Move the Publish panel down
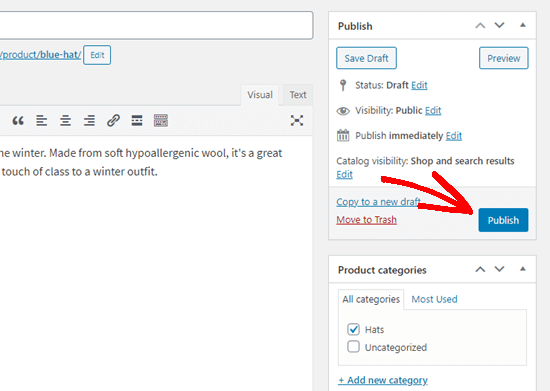Image resolution: width=550 pixels, height=391 pixels. click(499, 26)
